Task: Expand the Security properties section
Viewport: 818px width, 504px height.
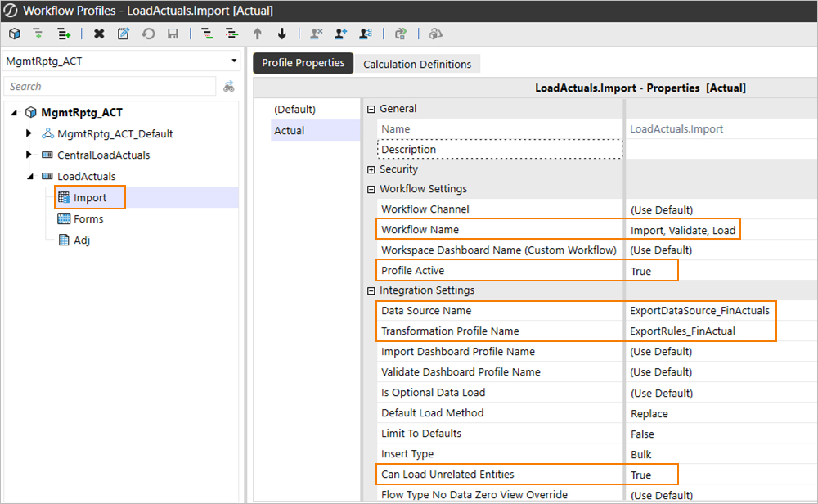Action: click(x=373, y=169)
